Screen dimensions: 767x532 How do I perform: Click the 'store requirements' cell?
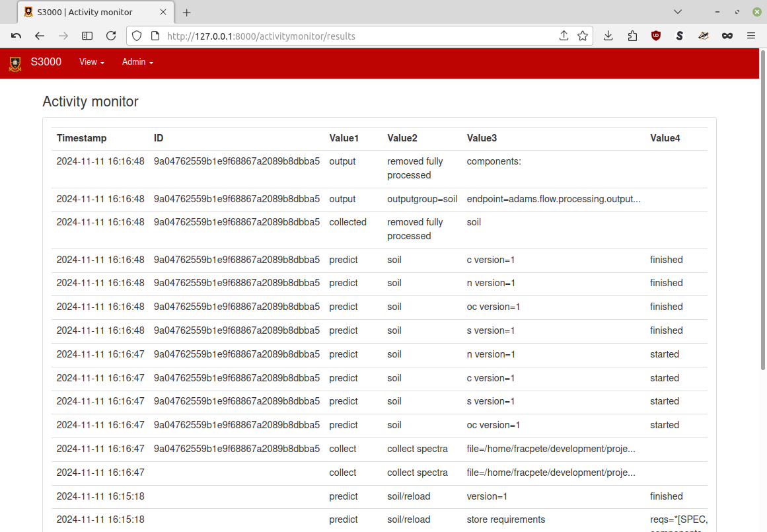pyautogui.click(x=506, y=519)
